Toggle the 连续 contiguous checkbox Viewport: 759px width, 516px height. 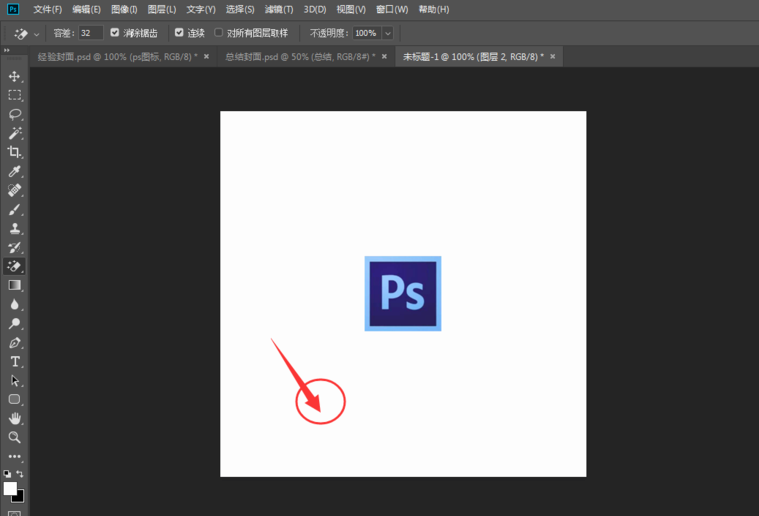tap(179, 32)
